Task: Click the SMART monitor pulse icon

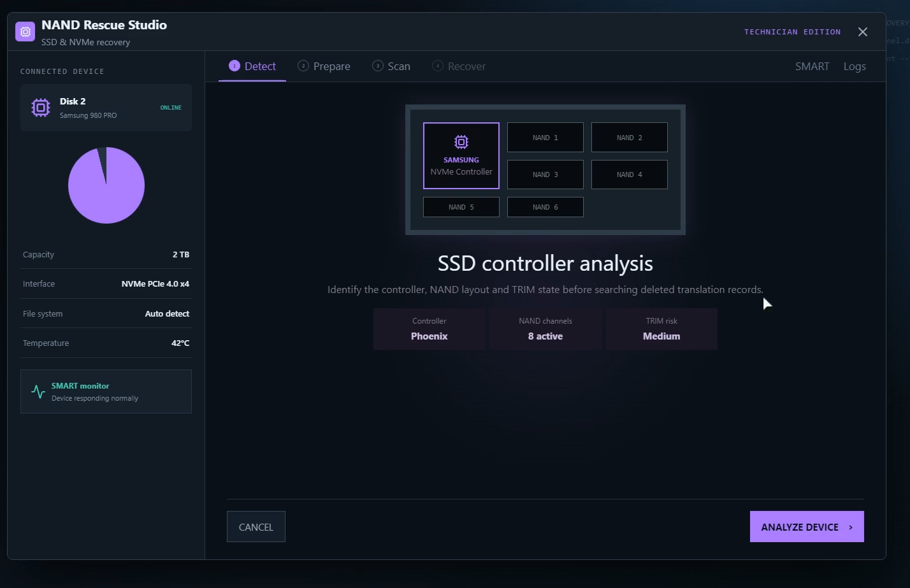Action: pos(38,392)
